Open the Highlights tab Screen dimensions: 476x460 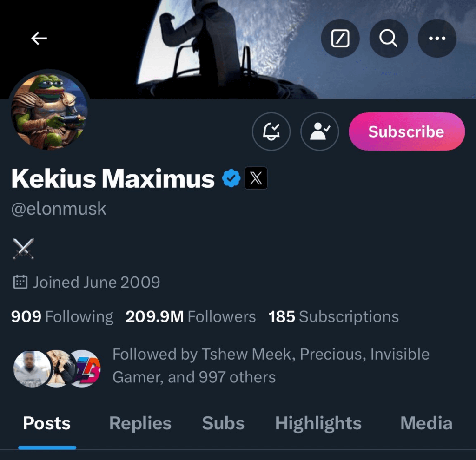coord(318,423)
